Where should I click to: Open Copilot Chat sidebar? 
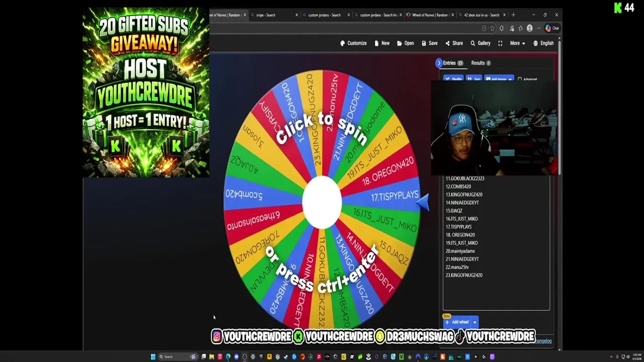(552, 29)
